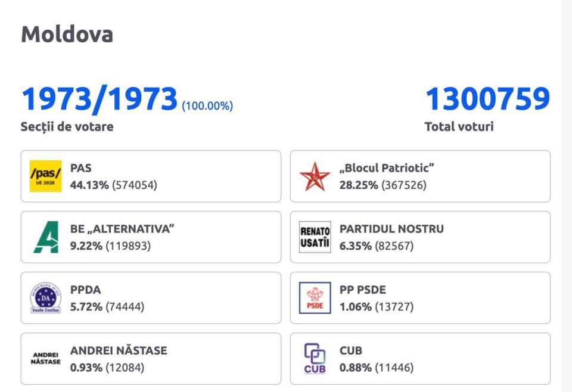Image resolution: width=572 pixels, height=392 pixels.
Task: Click the 1300759 total votes figure
Action: (x=487, y=99)
